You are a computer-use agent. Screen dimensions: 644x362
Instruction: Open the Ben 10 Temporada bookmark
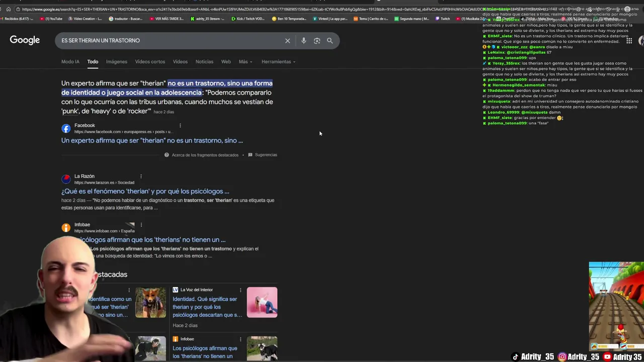(x=289, y=19)
